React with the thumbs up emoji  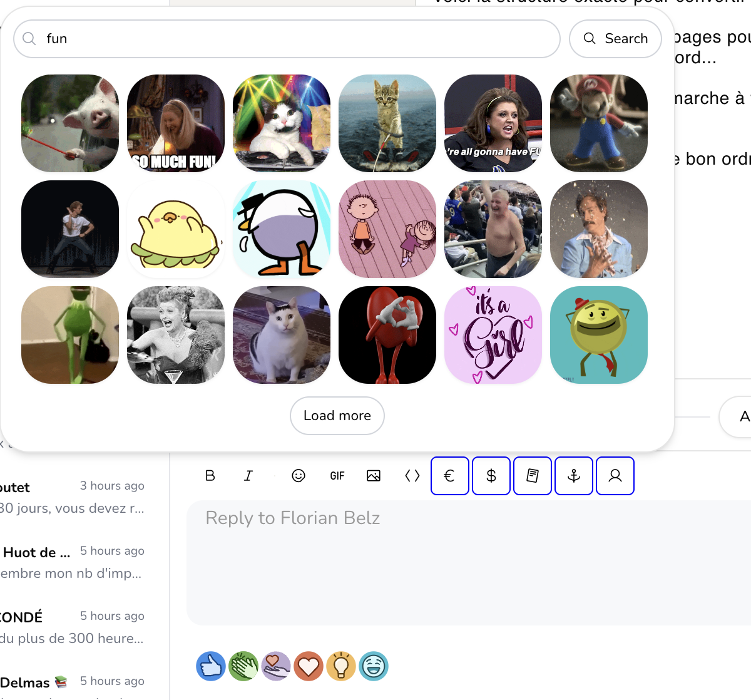pyautogui.click(x=211, y=666)
